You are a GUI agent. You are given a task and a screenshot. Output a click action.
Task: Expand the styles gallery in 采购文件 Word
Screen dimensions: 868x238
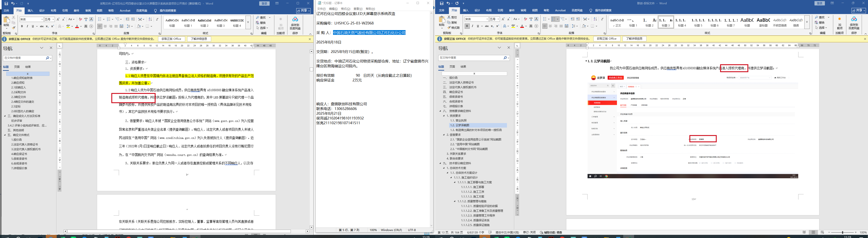pyautogui.click(x=248, y=22)
